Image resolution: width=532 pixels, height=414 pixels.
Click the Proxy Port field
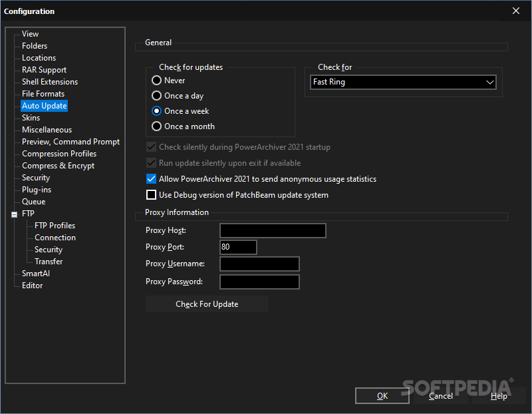coord(238,247)
